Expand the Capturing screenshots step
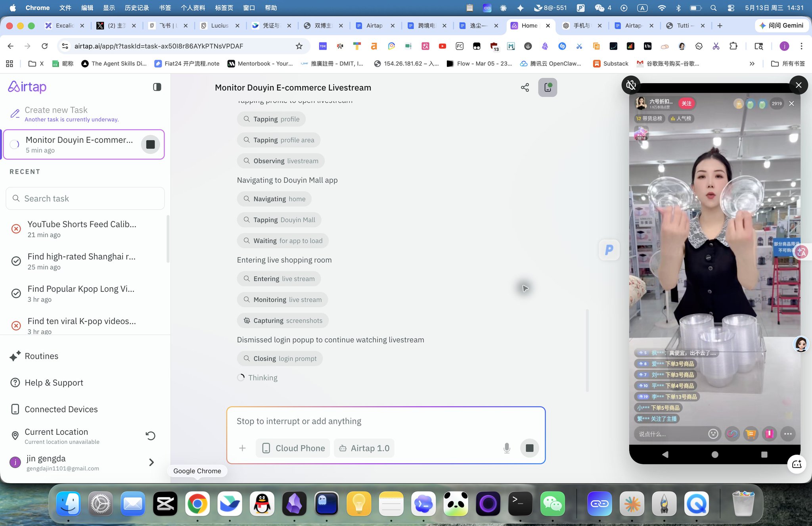 click(283, 321)
